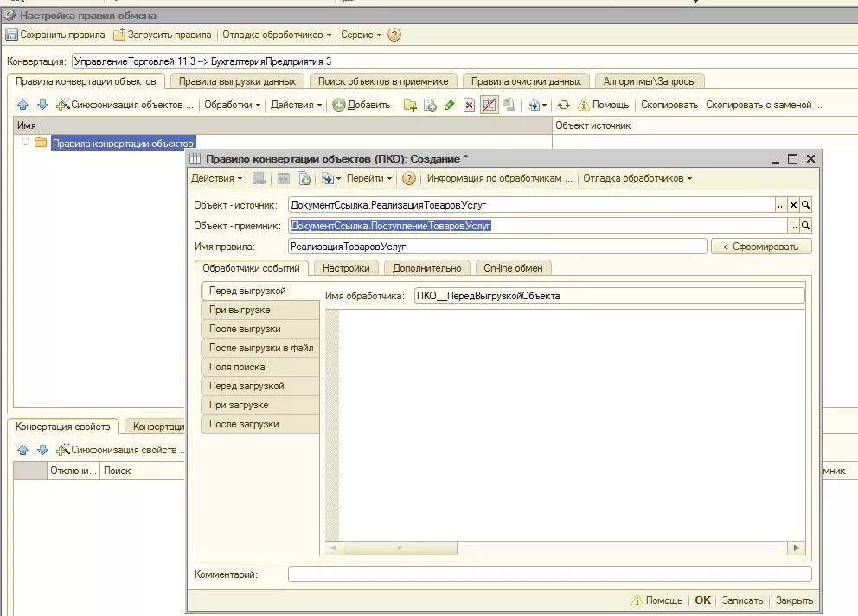
Task: Move property down in Конвертация свойств toolbar
Action: 42,450
